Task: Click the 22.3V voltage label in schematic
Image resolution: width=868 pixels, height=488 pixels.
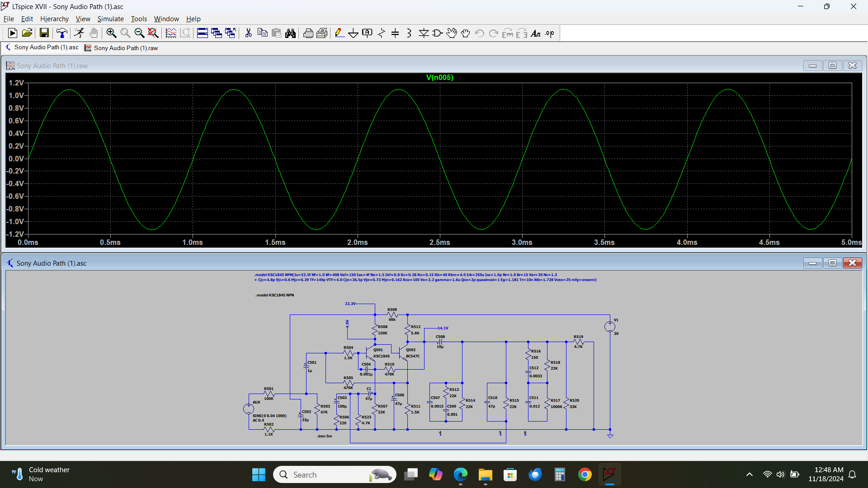Action: [x=350, y=304]
